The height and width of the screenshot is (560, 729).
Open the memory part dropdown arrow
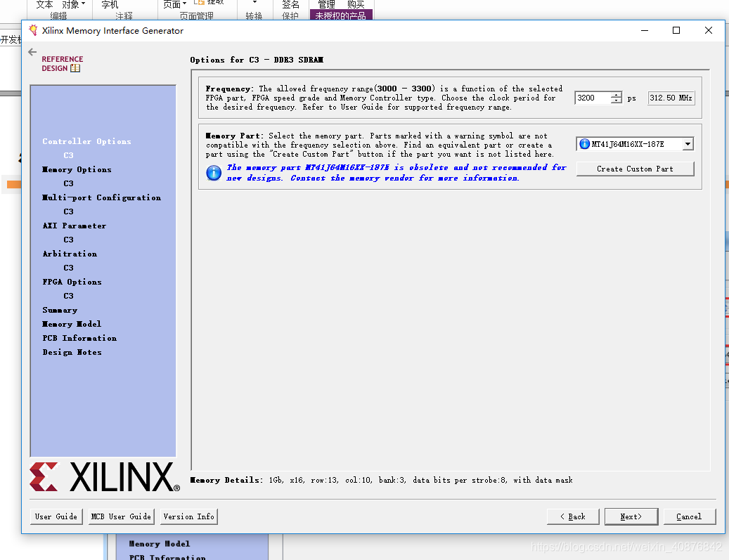pyautogui.click(x=688, y=144)
